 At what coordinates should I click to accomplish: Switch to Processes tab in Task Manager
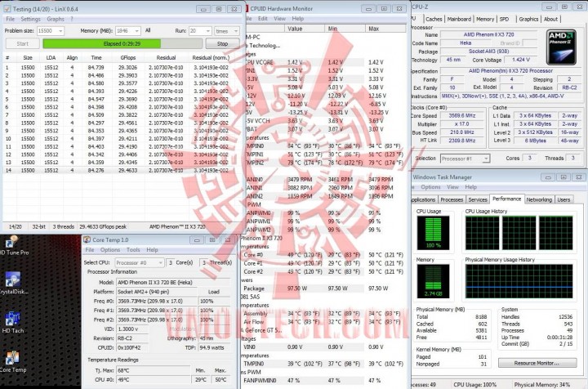452,200
